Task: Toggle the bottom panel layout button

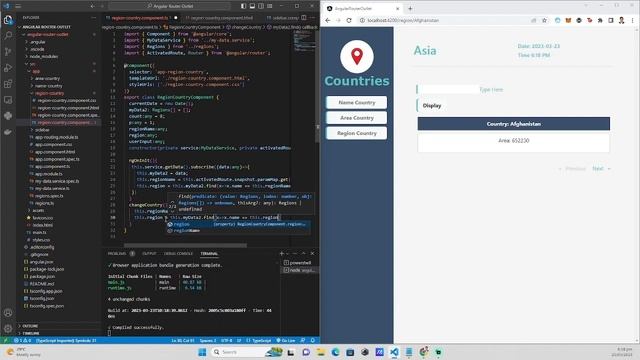Action: click(x=252, y=6)
